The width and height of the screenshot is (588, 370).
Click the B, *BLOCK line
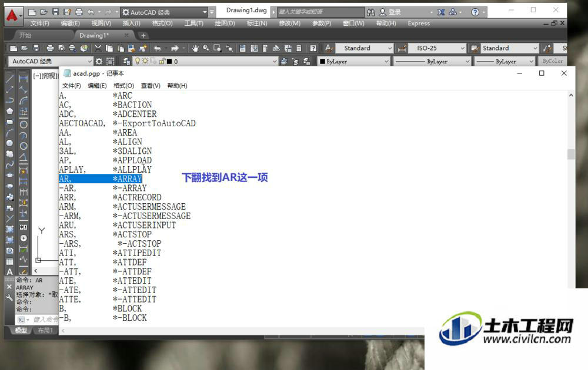click(x=101, y=308)
